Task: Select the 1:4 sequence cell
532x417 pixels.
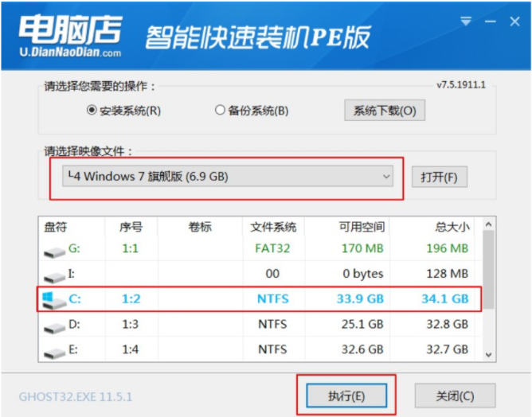Action: pos(131,349)
